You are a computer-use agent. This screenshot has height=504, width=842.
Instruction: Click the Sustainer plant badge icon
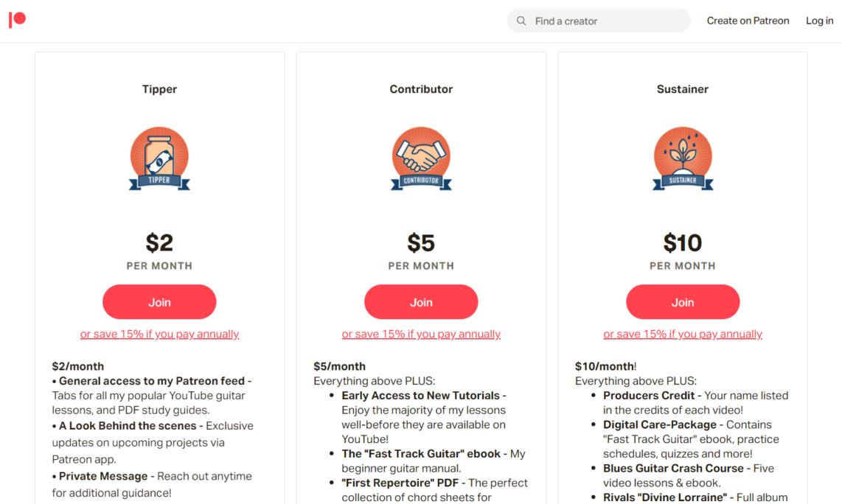(683, 155)
